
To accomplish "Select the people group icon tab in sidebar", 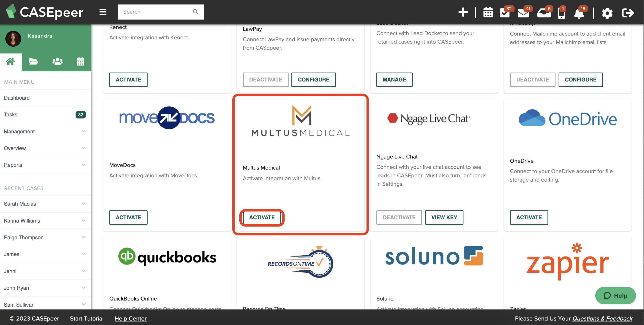I will (x=57, y=62).
